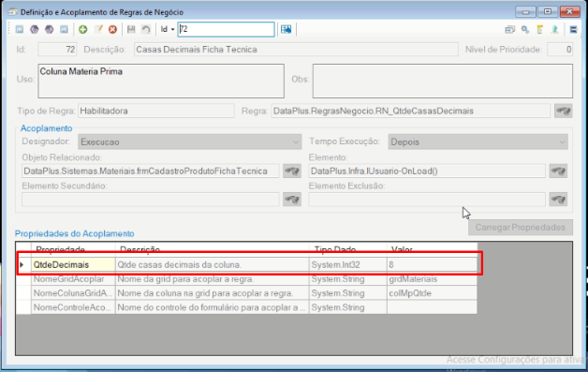Click the empty Elemento Secundário field
The width and height of the screenshot is (588, 372).
pyautogui.click(x=151, y=200)
